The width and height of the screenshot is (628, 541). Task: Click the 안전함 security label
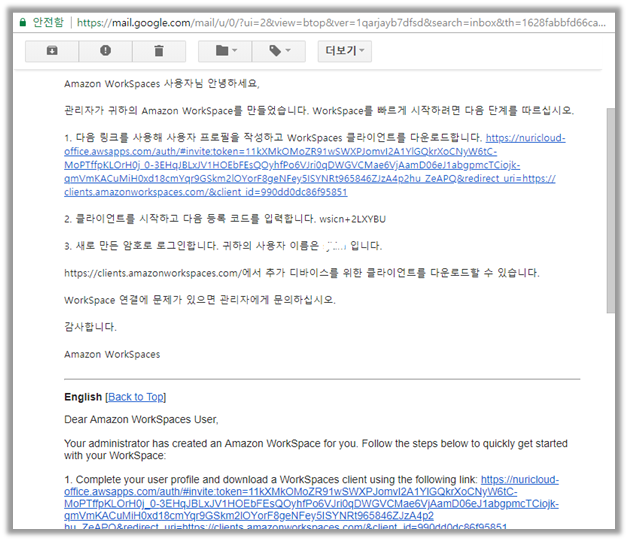[51, 18]
